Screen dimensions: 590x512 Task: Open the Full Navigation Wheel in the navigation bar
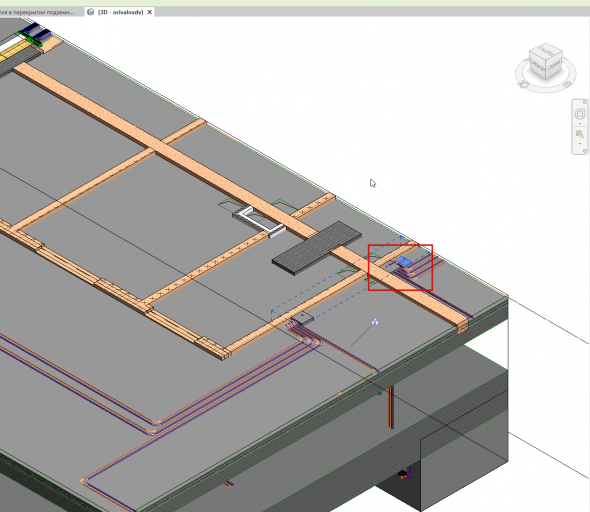point(580,114)
